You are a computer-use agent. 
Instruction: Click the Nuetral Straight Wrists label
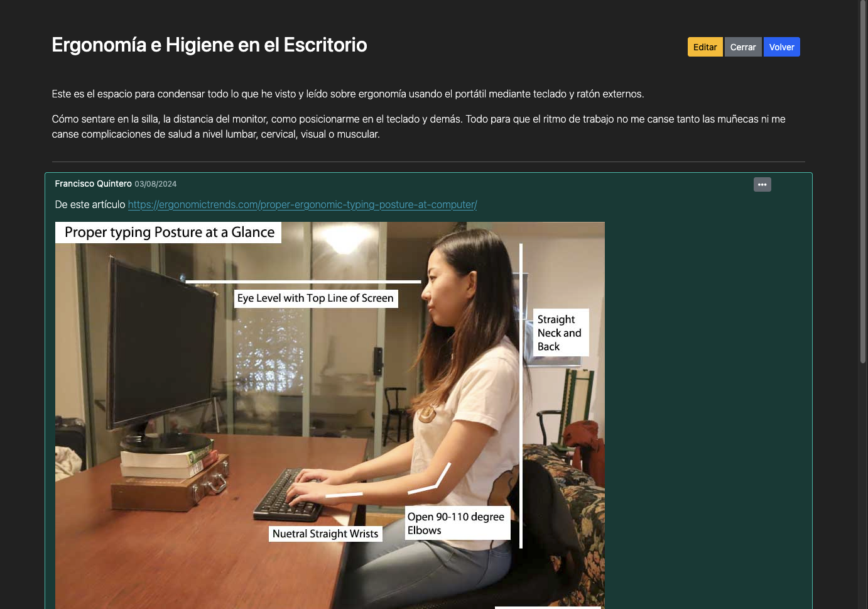point(325,533)
